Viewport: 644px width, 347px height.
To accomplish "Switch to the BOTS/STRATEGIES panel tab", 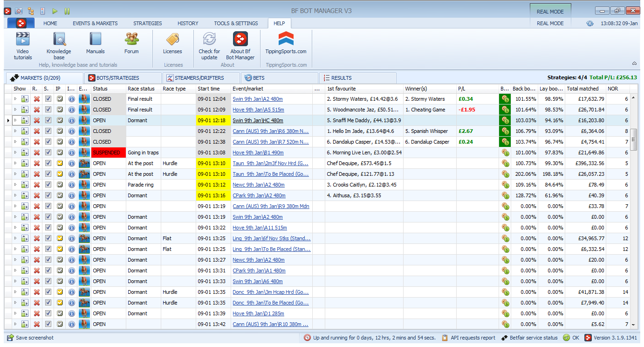I will click(123, 78).
